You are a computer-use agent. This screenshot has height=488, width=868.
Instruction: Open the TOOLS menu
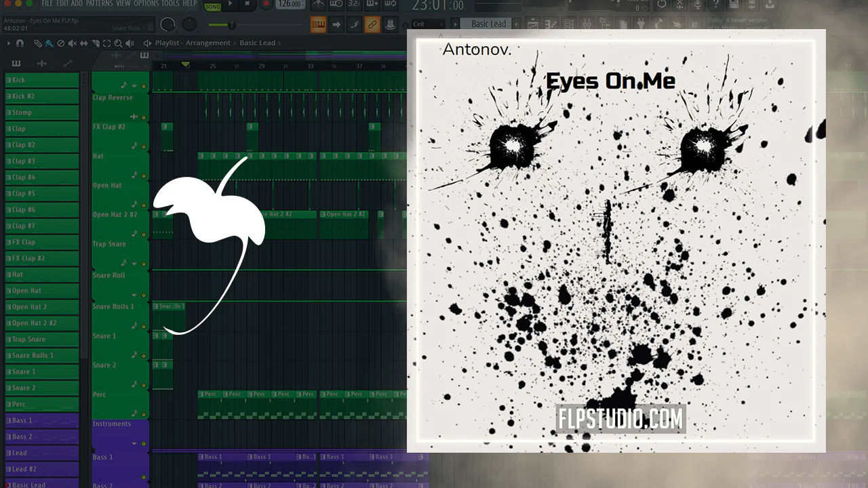(171, 4)
